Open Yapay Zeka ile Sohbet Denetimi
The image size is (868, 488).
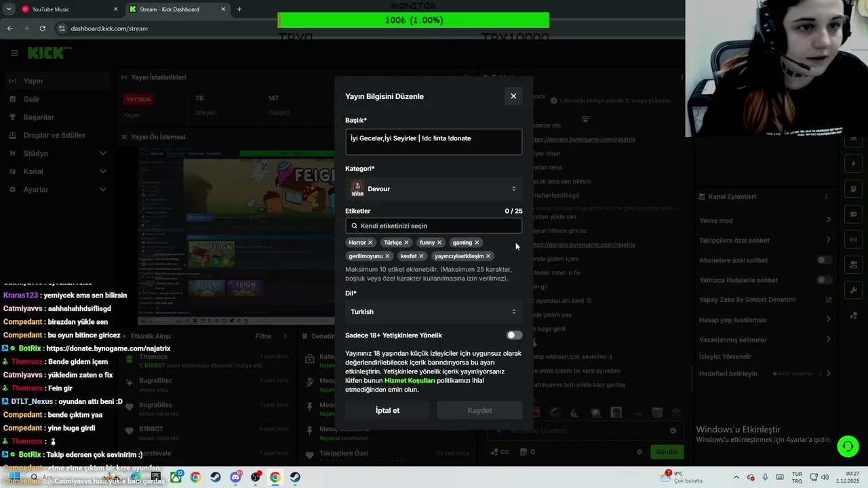765,300
